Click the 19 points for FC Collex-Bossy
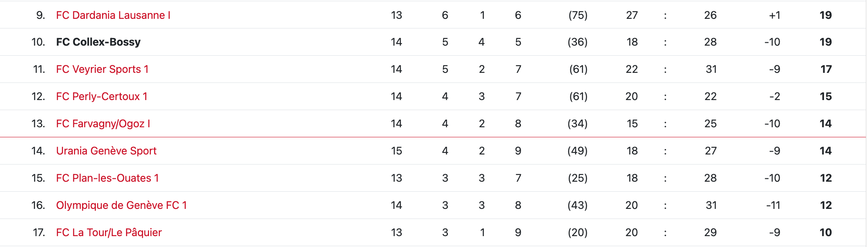The width and height of the screenshot is (868, 247). click(826, 42)
